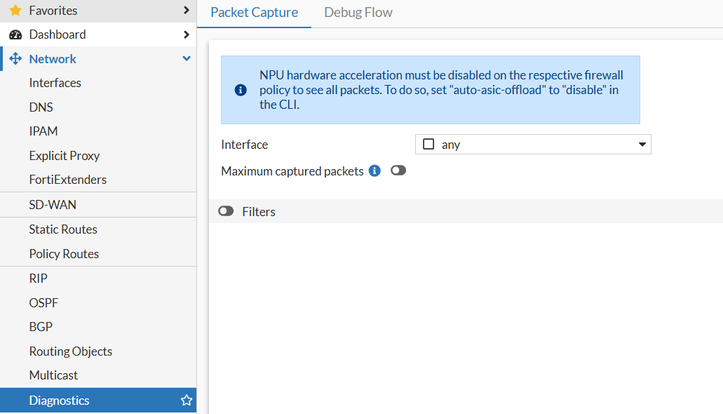Switch to the Debug Flow tab
Image resolution: width=723 pixels, height=414 pixels.
(x=358, y=13)
